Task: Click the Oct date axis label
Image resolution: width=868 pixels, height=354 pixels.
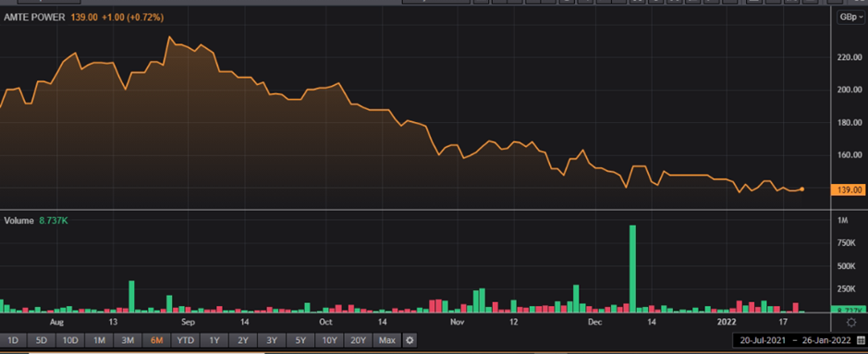Action: point(325,322)
